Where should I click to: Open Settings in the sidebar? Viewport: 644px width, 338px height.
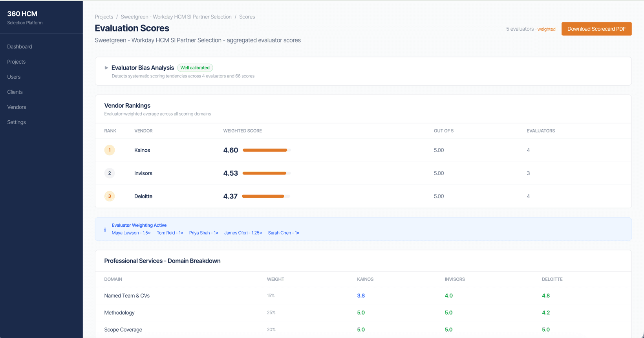(x=16, y=122)
